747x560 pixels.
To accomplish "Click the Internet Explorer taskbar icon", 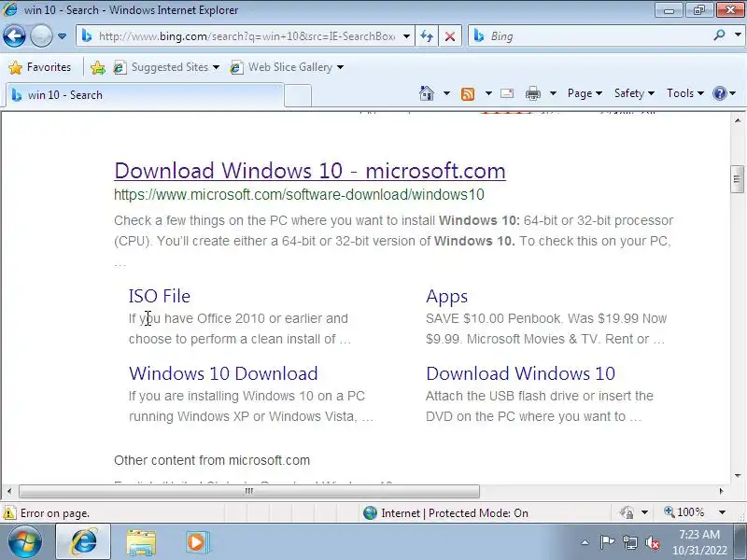I will pyautogui.click(x=84, y=542).
